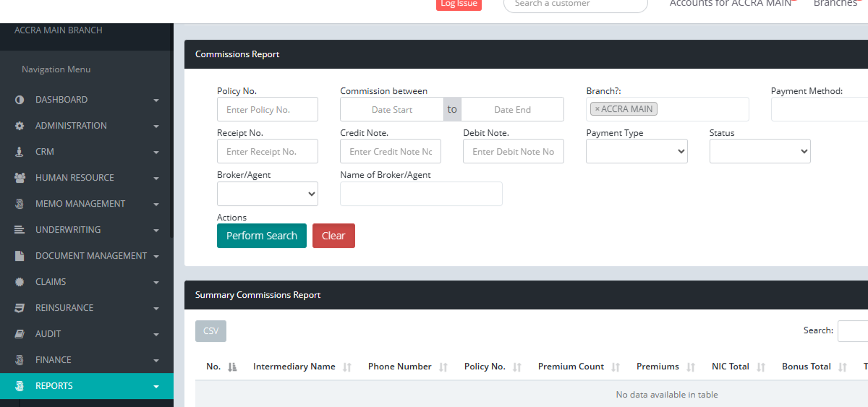
Task: Click the Document Management file icon
Action: [20, 256]
